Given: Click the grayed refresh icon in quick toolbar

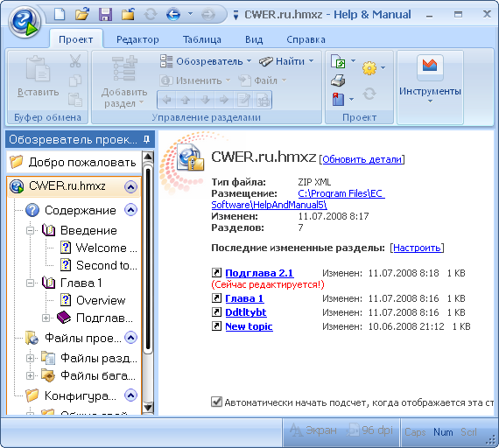Looking at the screenshot, I should (151, 15).
